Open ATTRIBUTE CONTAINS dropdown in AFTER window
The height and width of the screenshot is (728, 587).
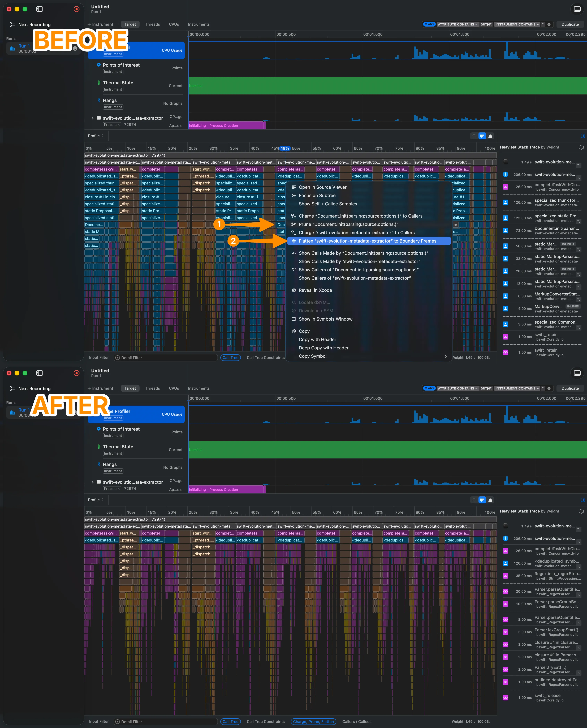(x=457, y=388)
